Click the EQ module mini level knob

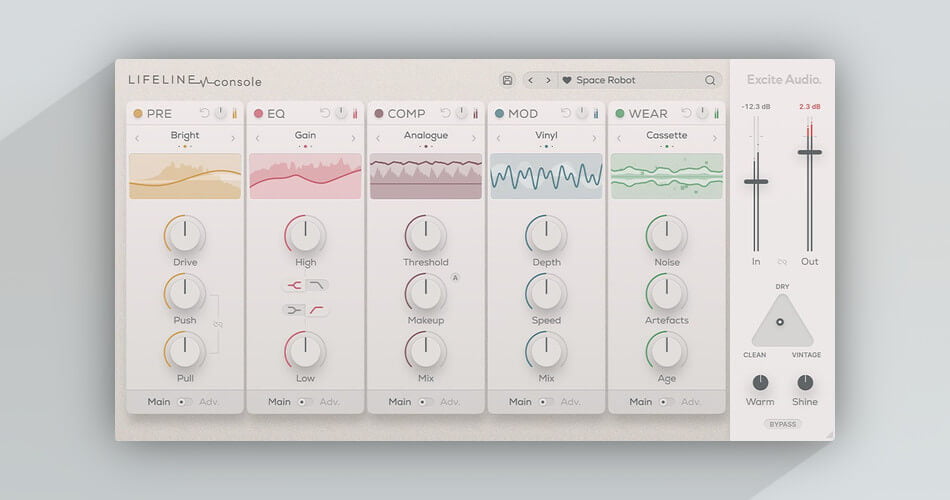pyautogui.click(x=341, y=113)
